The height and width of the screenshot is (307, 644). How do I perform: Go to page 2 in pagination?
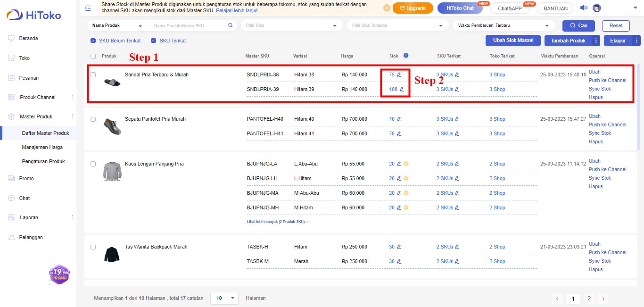tap(588, 299)
